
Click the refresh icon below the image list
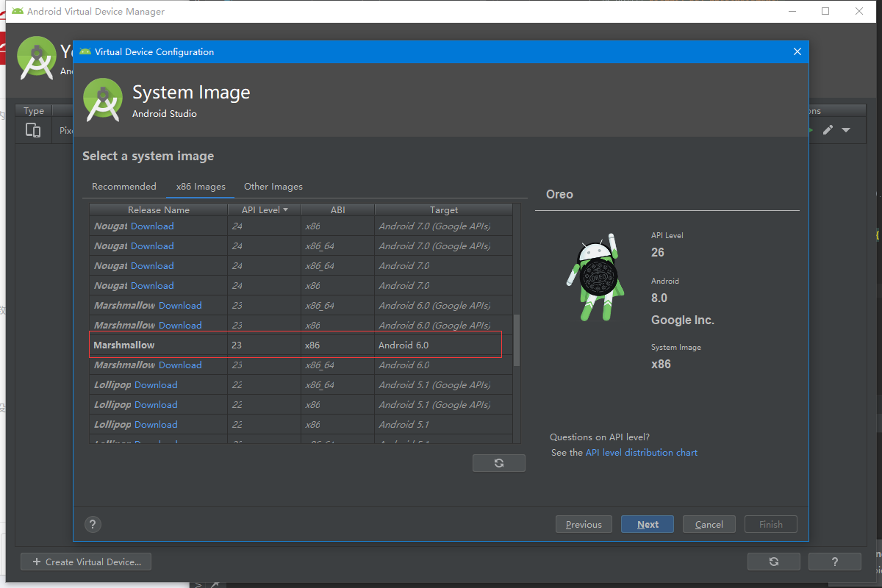499,463
